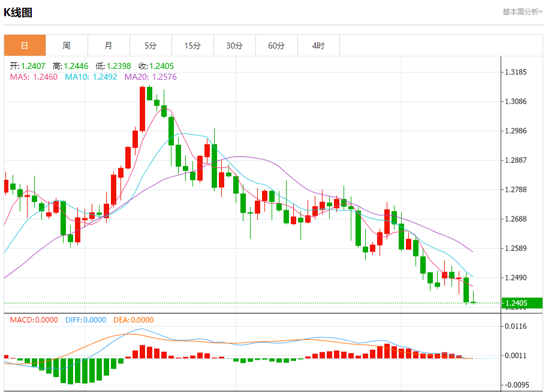
Task: Click the 1.3185 price axis label
Action: pyautogui.click(x=516, y=73)
